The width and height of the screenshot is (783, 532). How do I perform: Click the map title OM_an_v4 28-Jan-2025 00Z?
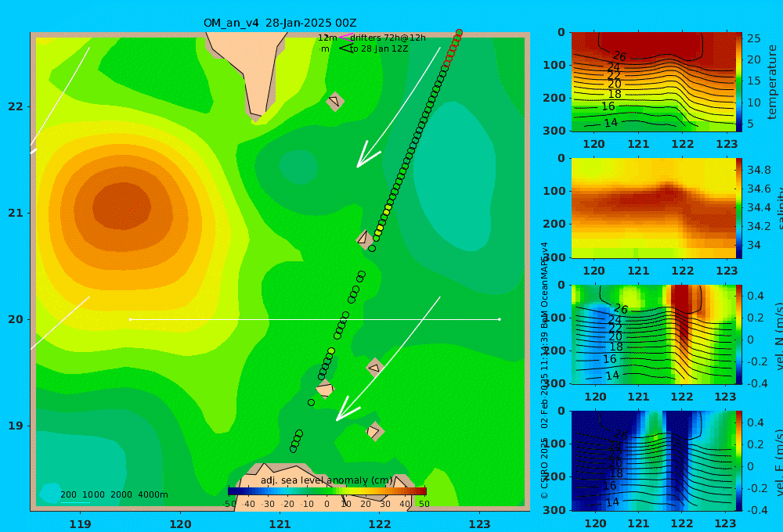coord(280,23)
